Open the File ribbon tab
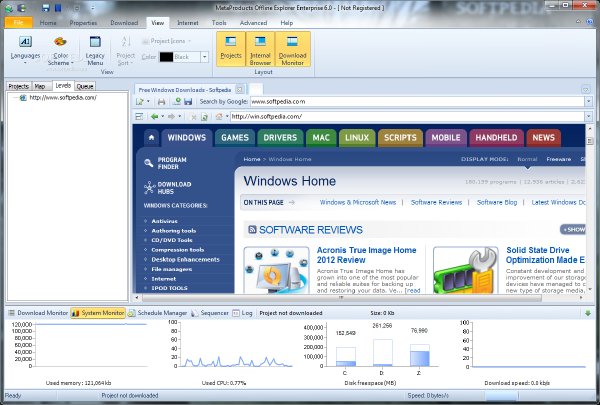This screenshot has width=600, height=405. click(18, 23)
